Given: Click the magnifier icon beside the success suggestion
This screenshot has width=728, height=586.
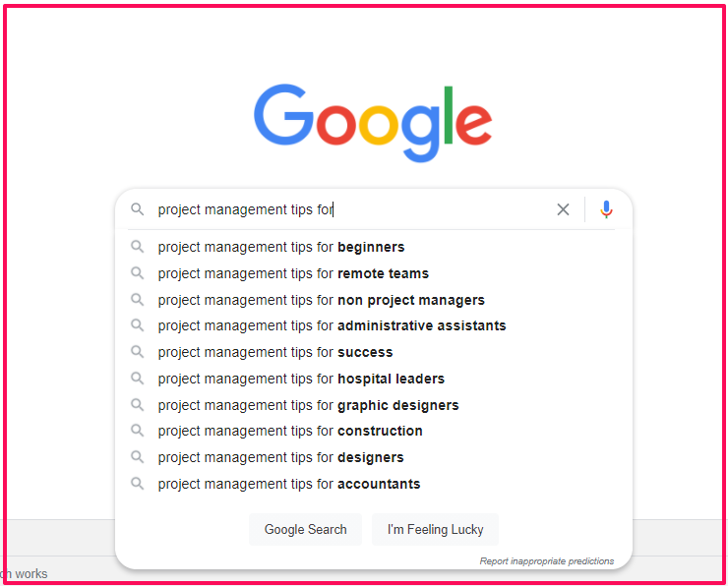Looking at the screenshot, I should coord(138,352).
